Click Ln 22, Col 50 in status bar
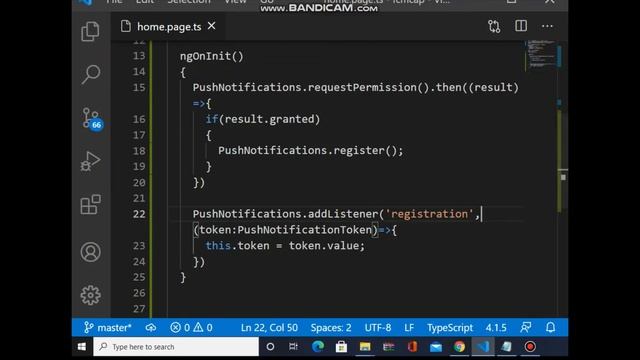The width and height of the screenshot is (640, 360). click(269, 327)
